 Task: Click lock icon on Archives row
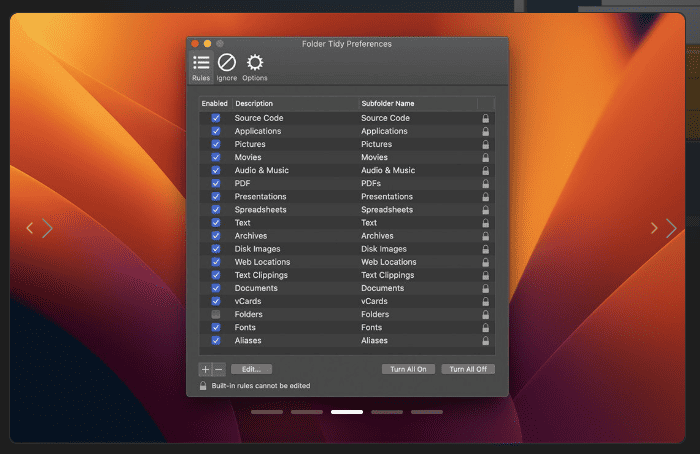tap(485, 236)
